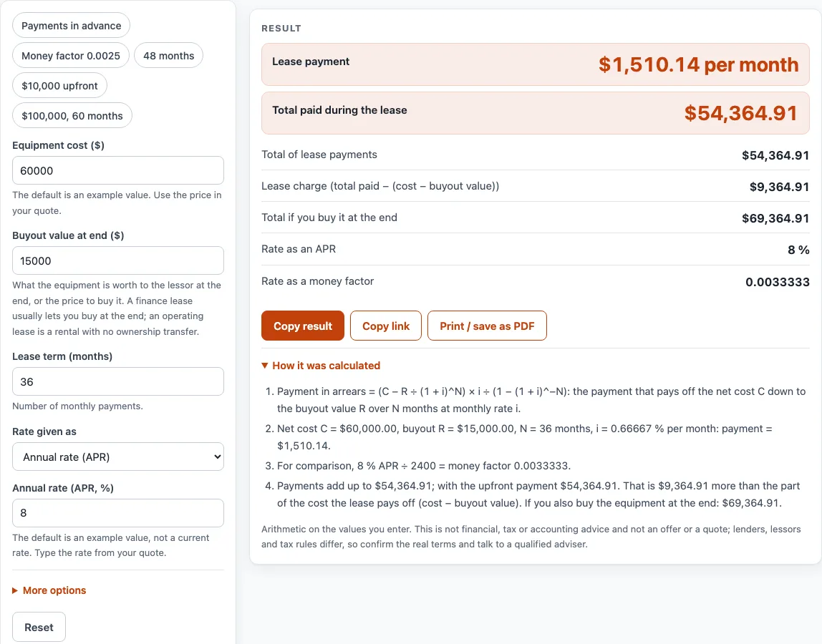This screenshot has height=644, width=822.
Task: Edit the Equipment cost field
Action: click(118, 170)
